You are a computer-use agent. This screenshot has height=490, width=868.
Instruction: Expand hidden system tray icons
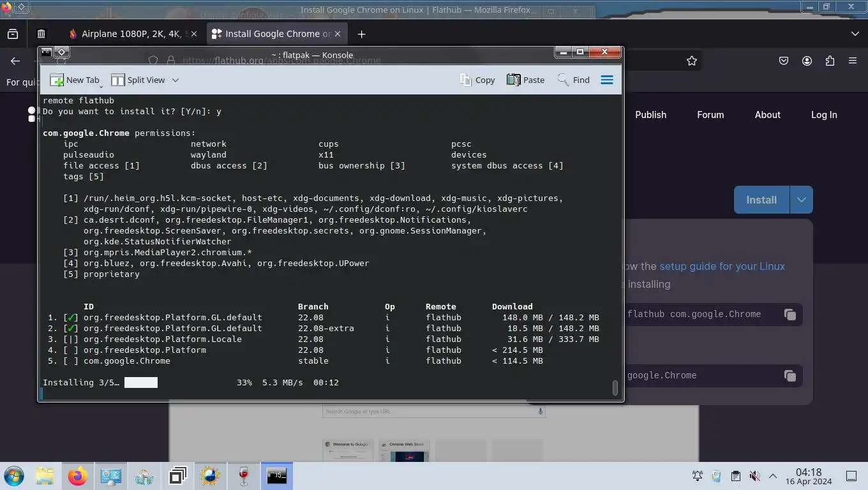click(772, 476)
